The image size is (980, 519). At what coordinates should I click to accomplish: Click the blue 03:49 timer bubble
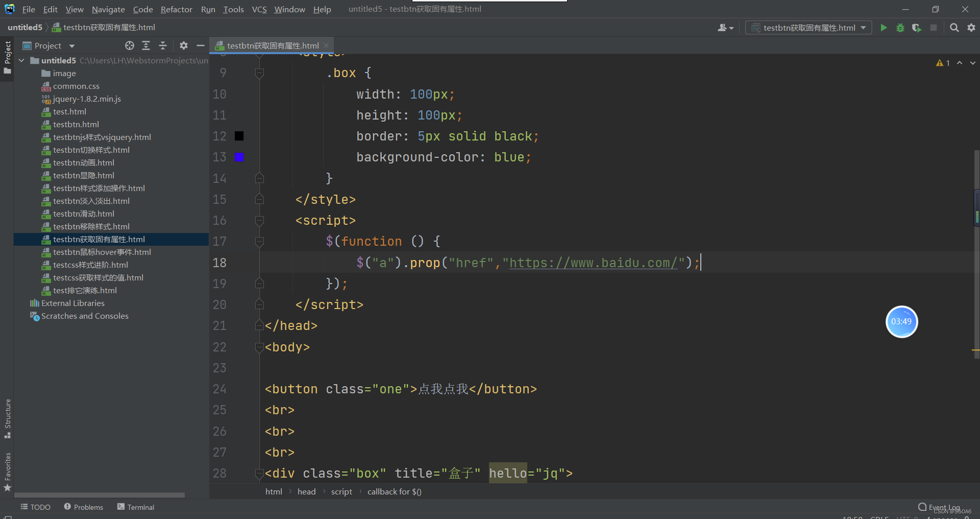(x=901, y=321)
